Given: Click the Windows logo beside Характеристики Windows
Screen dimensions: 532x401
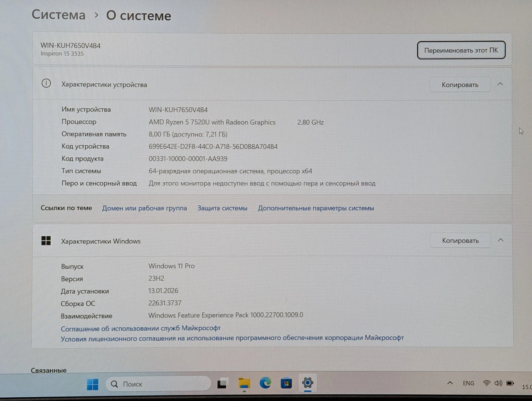Looking at the screenshot, I should 46,241.
